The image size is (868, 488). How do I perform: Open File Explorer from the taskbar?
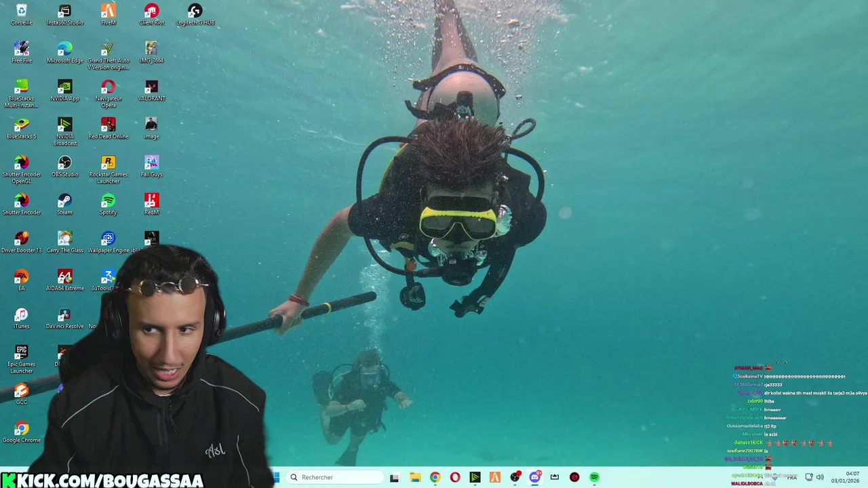pos(415,477)
